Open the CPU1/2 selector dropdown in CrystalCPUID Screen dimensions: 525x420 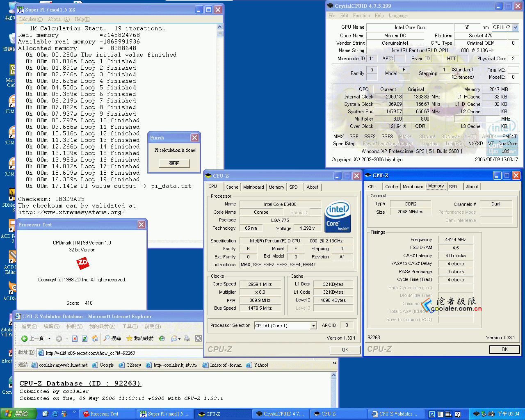[515, 27]
